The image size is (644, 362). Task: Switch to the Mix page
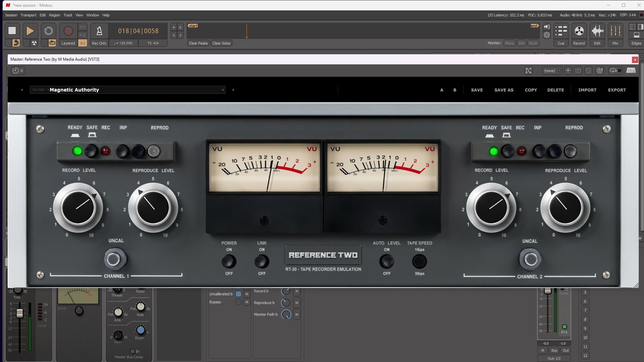point(615,35)
